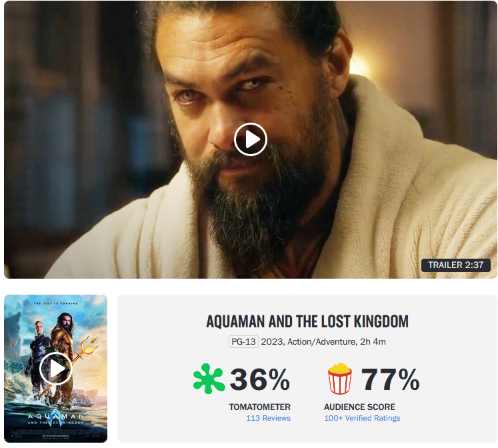Image resolution: width=498 pixels, height=448 pixels.
Task: Click the Aquaman and the Lost Kingdom title
Action: tap(307, 321)
